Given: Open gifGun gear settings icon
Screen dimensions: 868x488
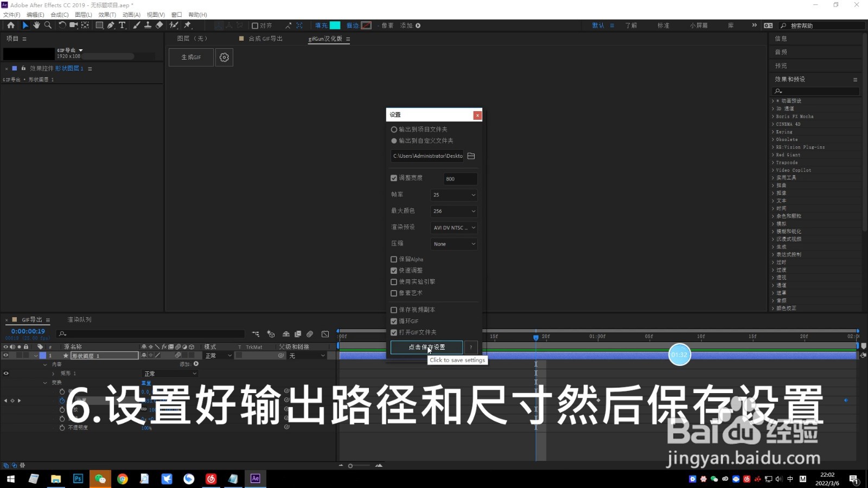Looking at the screenshot, I should tap(224, 57).
